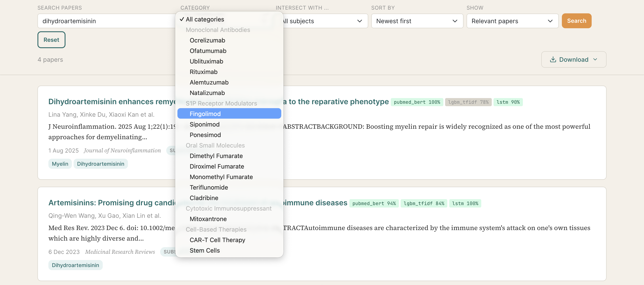This screenshot has height=285, width=644.
Task: Click Dihydroartemisinin tag under Artemisinins paper
Action: 76,265
